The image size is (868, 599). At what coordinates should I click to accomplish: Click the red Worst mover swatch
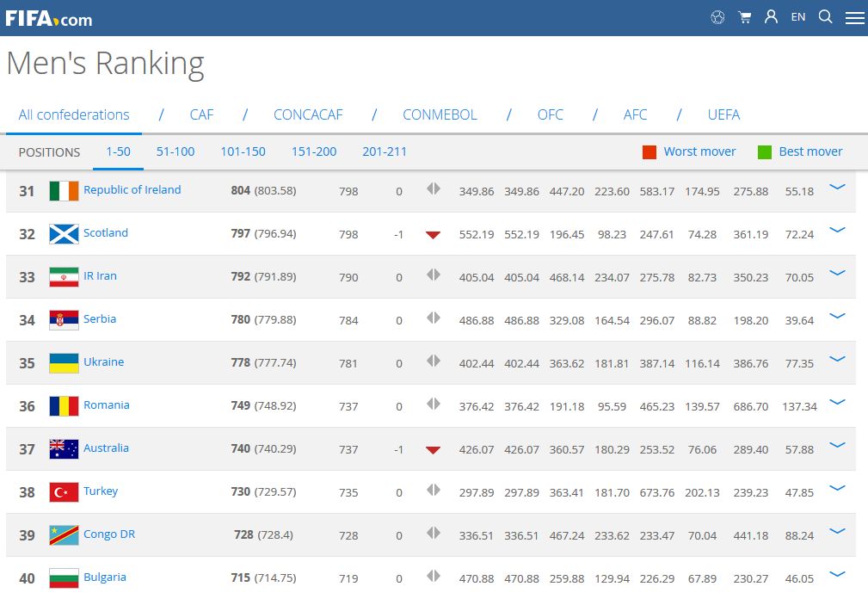[x=649, y=152]
